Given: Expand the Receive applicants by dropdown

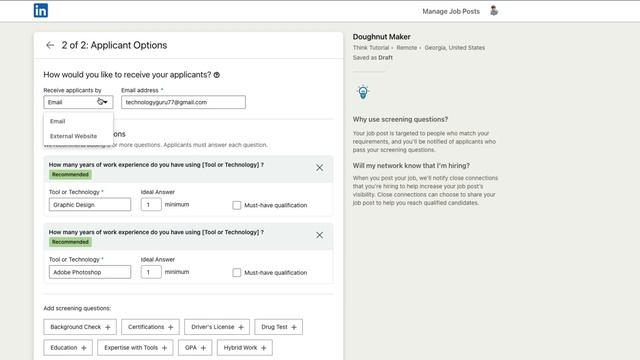Looking at the screenshot, I should [x=78, y=102].
